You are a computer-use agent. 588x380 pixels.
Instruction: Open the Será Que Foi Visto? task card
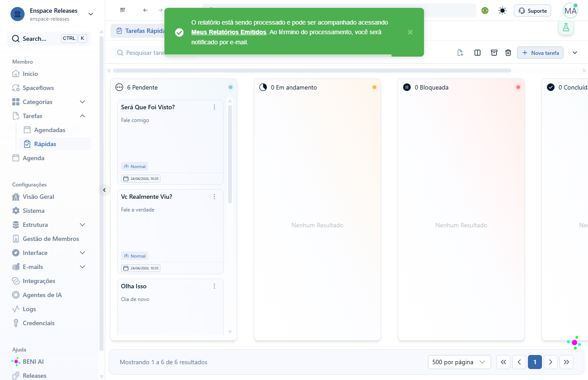click(170, 142)
